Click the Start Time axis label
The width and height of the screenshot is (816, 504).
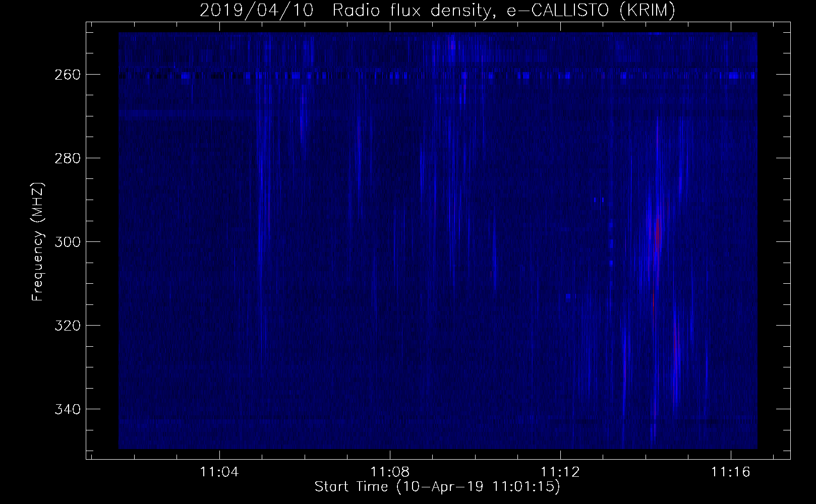point(437,487)
